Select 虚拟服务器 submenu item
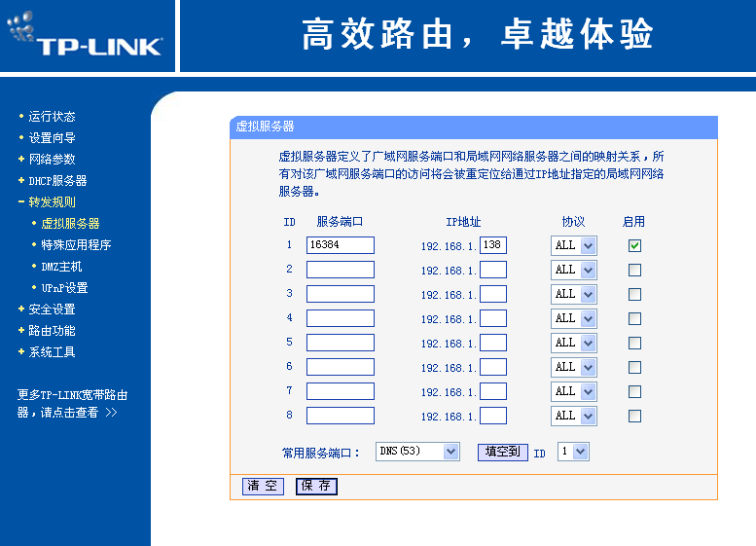Image resolution: width=756 pixels, height=546 pixels. [70, 223]
